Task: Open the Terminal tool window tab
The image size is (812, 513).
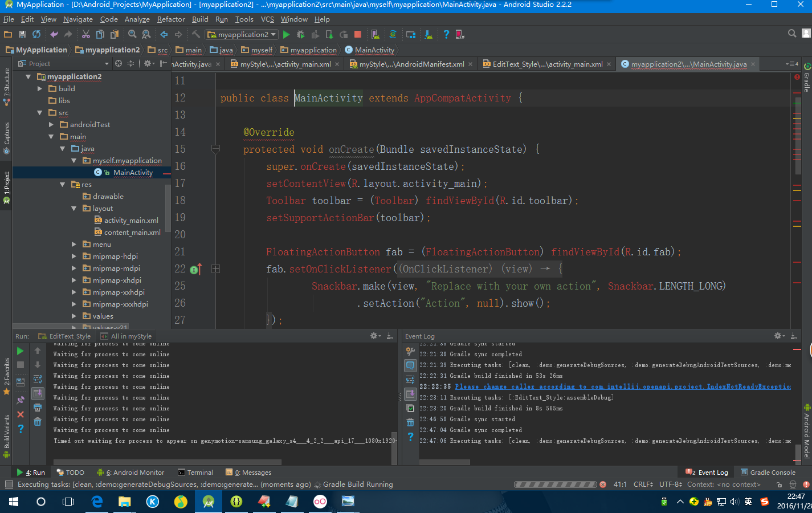Action: [195, 473]
